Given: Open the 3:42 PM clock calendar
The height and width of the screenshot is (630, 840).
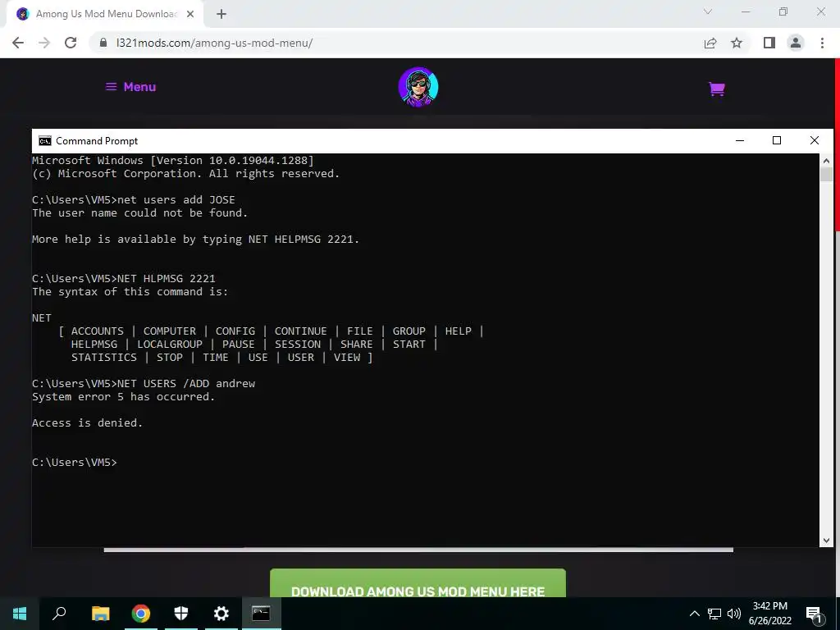Looking at the screenshot, I should point(770,614).
